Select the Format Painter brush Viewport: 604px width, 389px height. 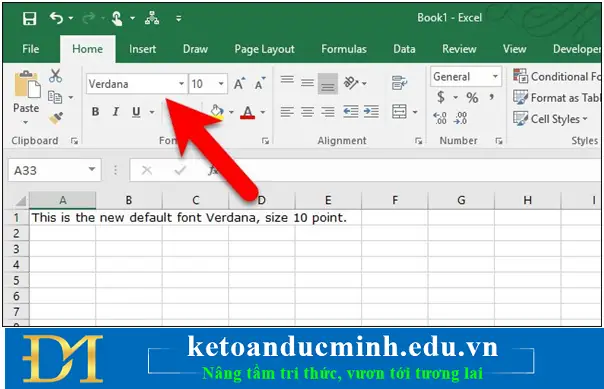pos(55,118)
